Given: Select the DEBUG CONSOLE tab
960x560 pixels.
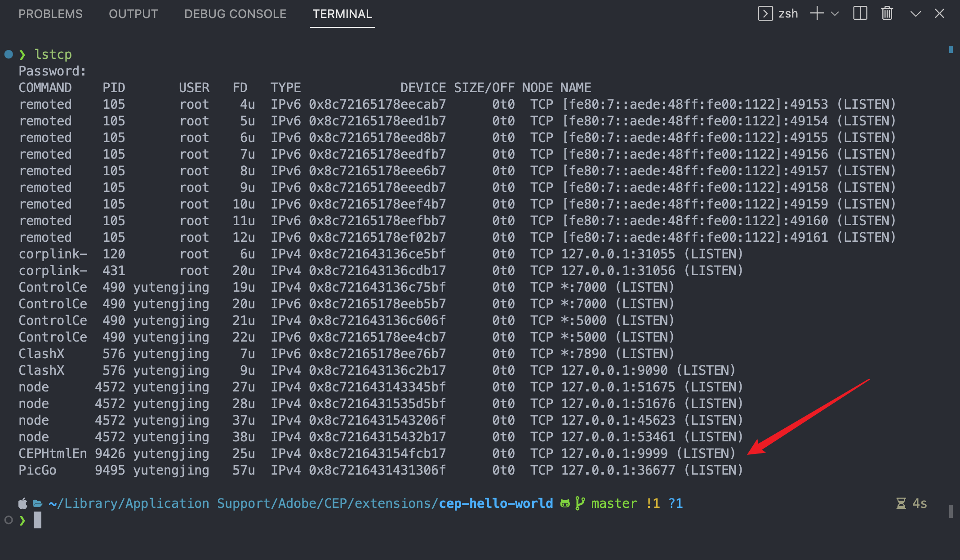Looking at the screenshot, I should pyautogui.click(x=235, y=14).
